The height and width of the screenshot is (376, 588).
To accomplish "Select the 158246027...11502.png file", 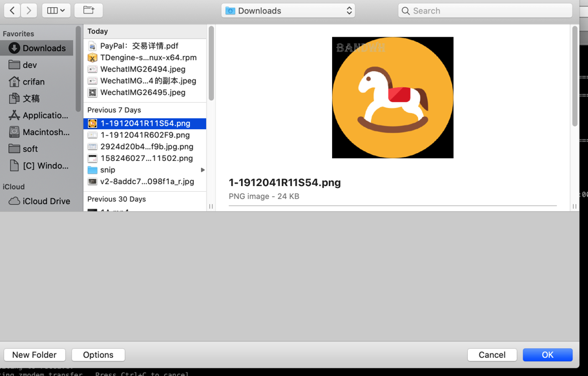I will pyautogui.click(x=145, y=158).
